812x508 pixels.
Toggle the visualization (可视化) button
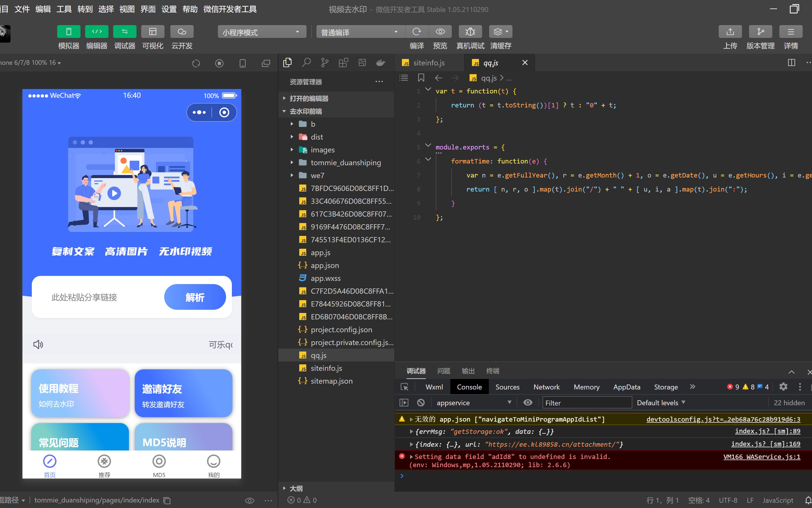(x=153, y=32)
